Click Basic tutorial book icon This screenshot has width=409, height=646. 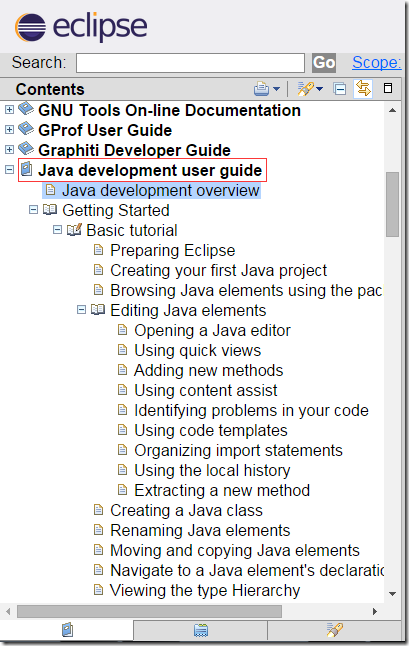[x=74, y=229]
